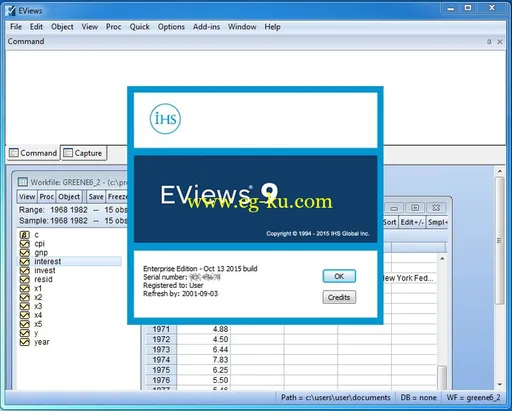Select the 1972 row header
Viewport: 512px width, 411px height.
click(161, 339)
